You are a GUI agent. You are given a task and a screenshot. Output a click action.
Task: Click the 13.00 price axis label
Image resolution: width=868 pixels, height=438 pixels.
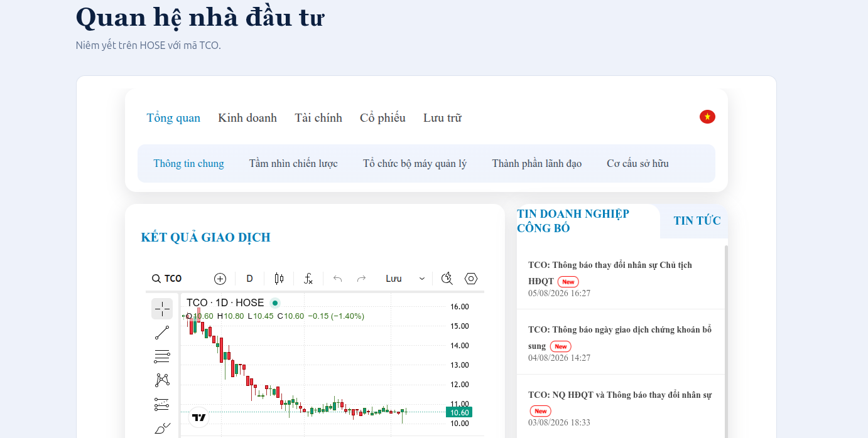click(460, 365)
